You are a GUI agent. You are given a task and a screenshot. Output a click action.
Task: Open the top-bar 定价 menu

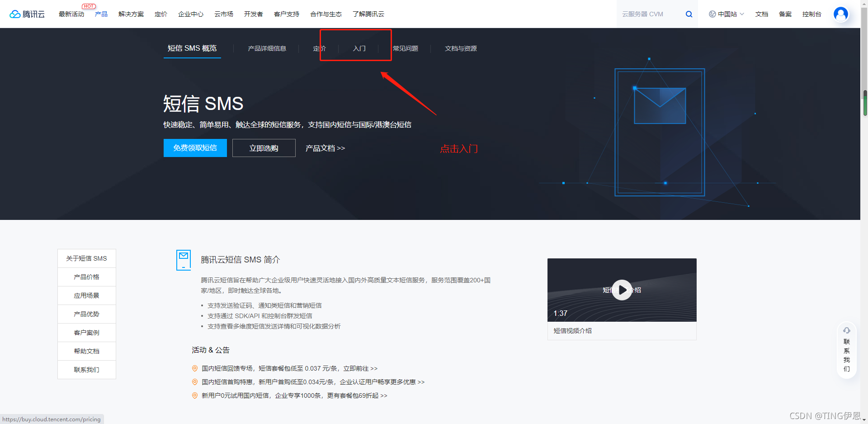161,14
